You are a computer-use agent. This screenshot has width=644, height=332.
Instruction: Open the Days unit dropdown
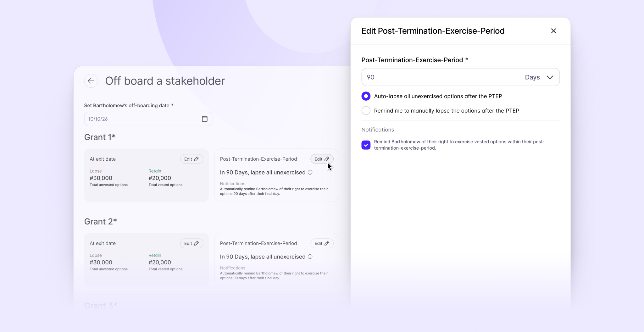click(539, 77)
